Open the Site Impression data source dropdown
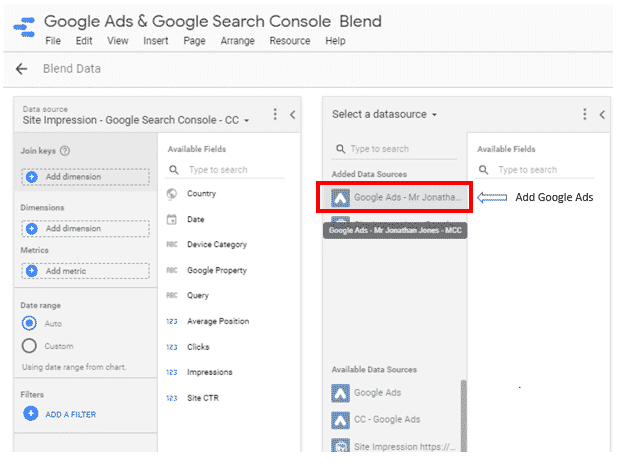 pos(135,120)
